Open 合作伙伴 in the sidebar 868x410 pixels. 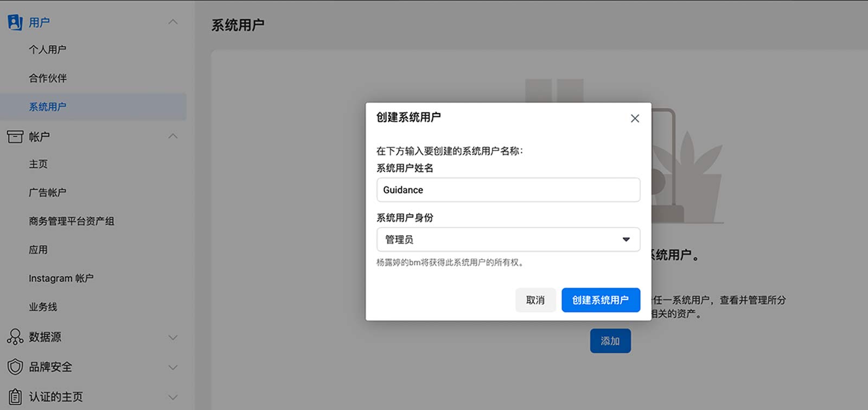point(48,78)
